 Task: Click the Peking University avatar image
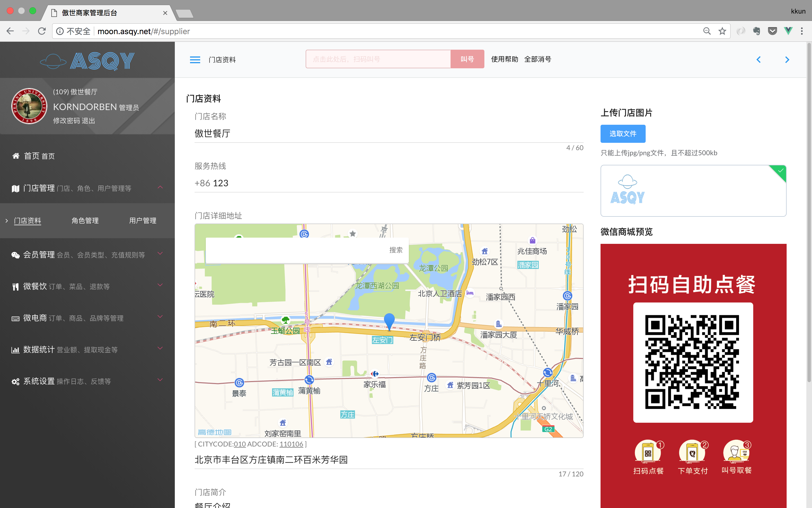point(29,106)
